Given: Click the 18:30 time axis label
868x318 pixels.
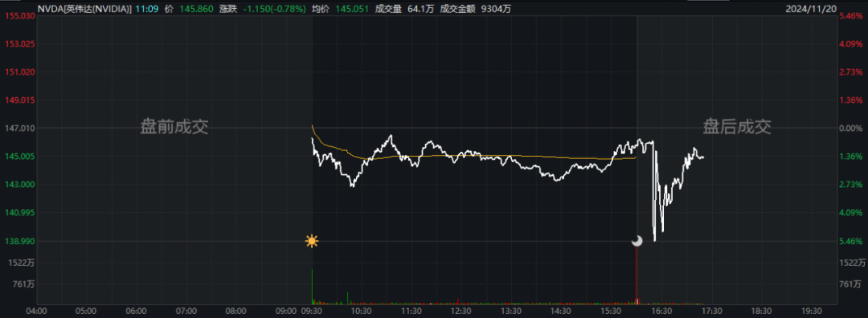Looking at the screenshot, I should (x=763, y=312).
